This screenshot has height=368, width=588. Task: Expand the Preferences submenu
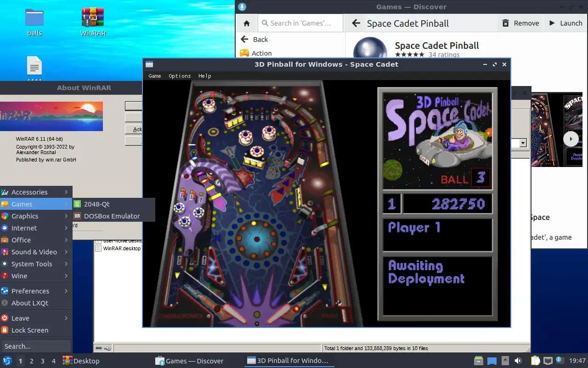[x=36, y=291]
